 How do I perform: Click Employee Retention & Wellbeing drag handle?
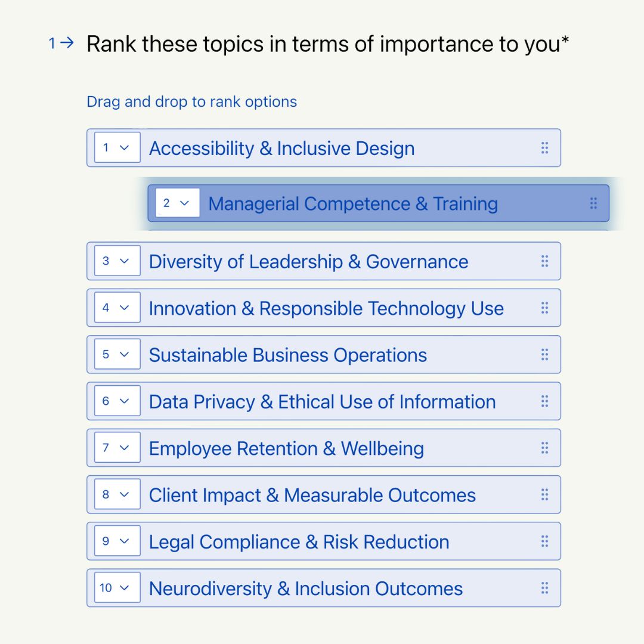point(544,448)
